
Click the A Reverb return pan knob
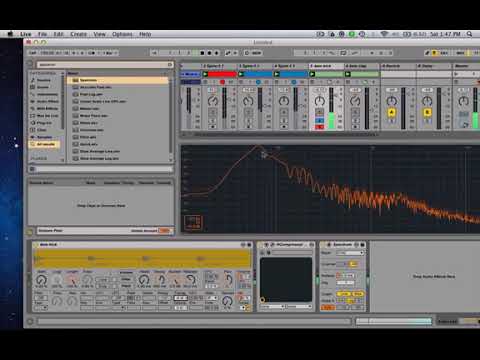pyautogui.click(x=392, y=101)
